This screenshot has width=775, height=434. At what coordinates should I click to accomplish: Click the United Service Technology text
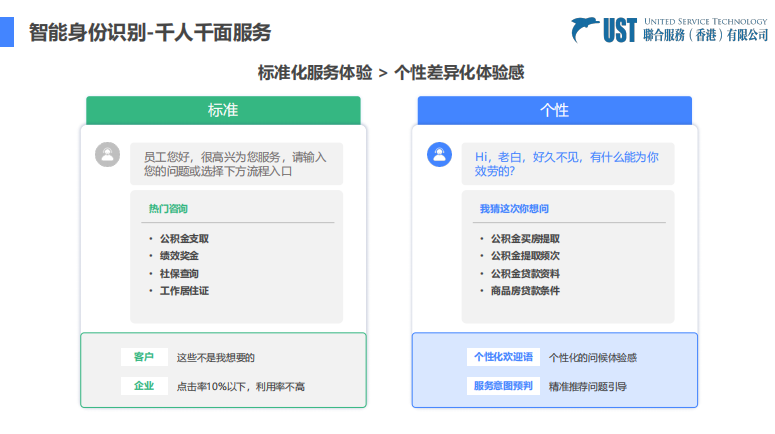pyautogui.click(x=706, y=21)
